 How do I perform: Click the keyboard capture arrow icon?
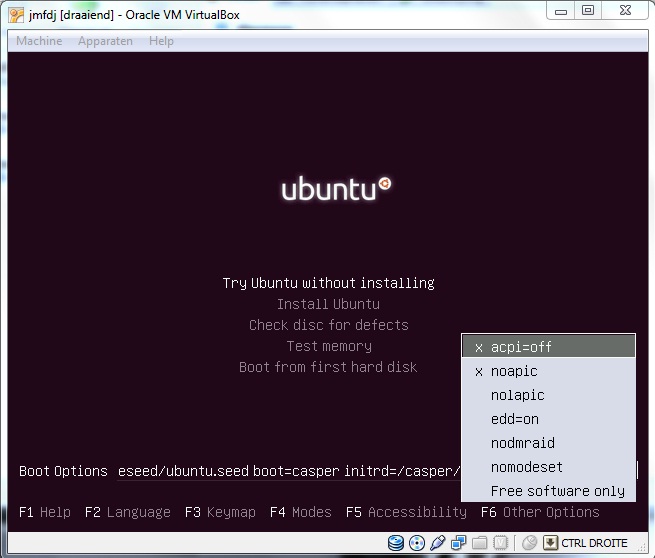(551, 543)
